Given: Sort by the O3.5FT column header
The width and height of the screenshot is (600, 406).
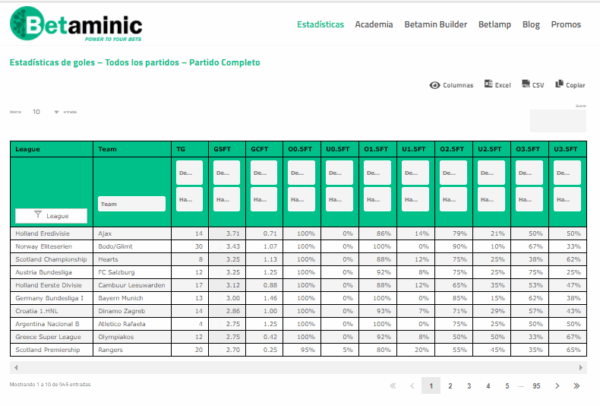Looking at the screenshot, I should (529, 149).
